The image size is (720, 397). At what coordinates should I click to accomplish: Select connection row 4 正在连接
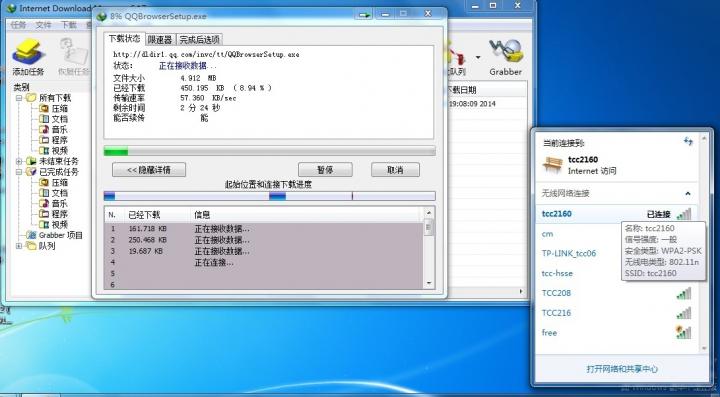coord(264,263)
